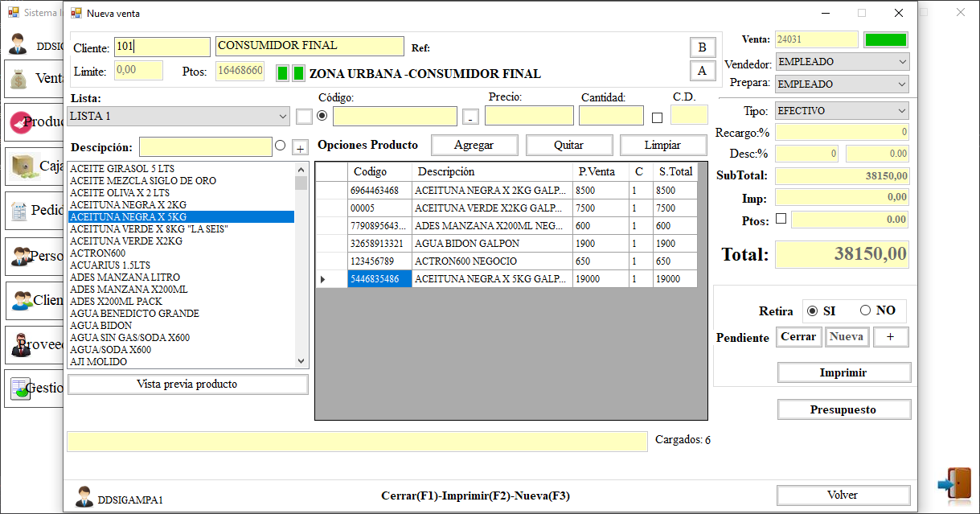This screenshot has height=514, width=980.
Task: Select ACEITE GIRASOL 5 LTS in list
Action: (182, 169)
